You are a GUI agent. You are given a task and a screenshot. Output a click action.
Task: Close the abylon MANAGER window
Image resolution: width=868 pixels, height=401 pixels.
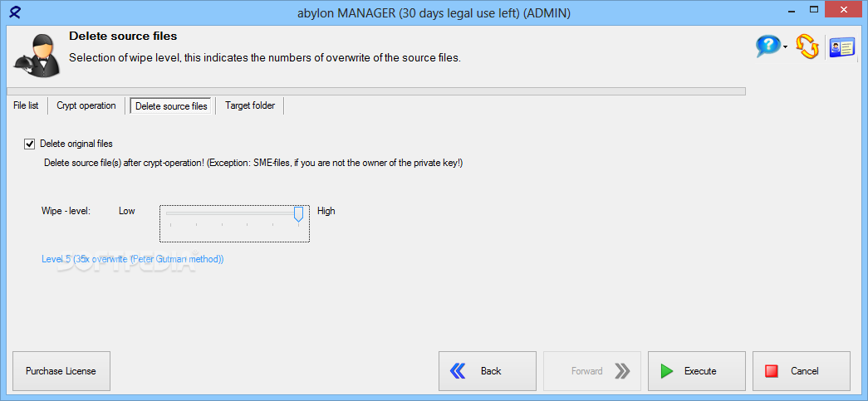point(845,9)
